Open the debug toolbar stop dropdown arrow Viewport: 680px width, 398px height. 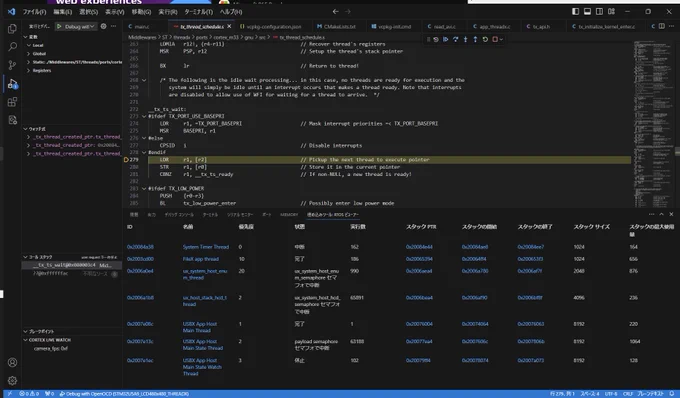(501, 39)
